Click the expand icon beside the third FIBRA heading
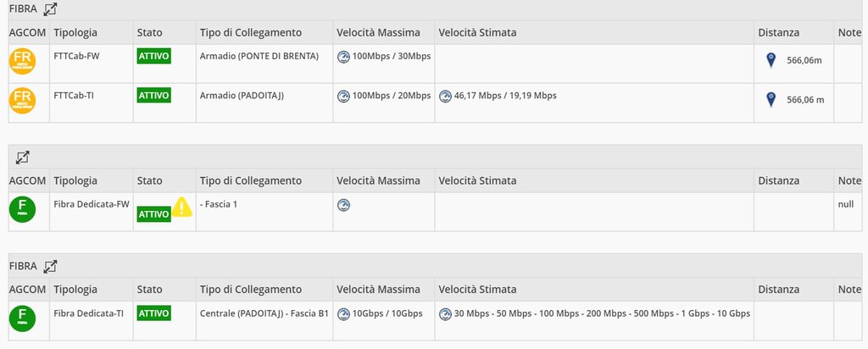Viewport: 868px width, 349px height. pyautogui.click(x=51, y=266)
